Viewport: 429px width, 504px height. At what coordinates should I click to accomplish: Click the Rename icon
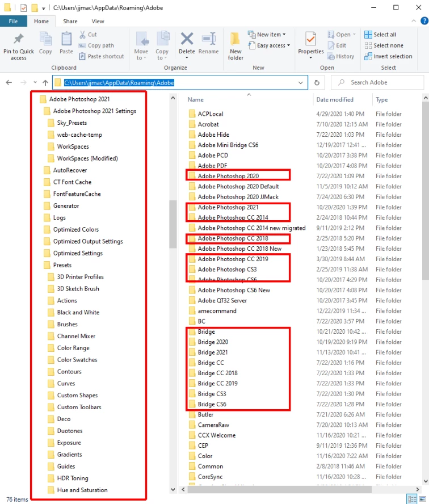[x=209, y=39]
